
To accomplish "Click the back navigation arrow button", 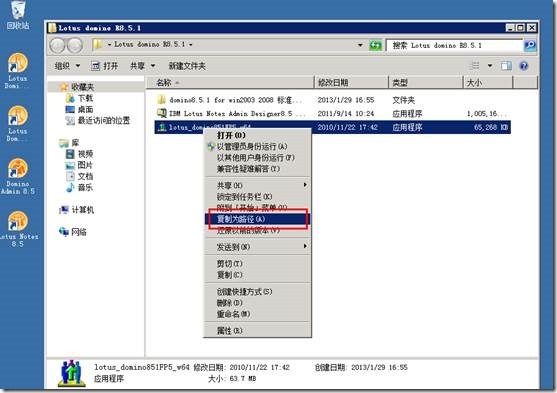I will 57,45.
